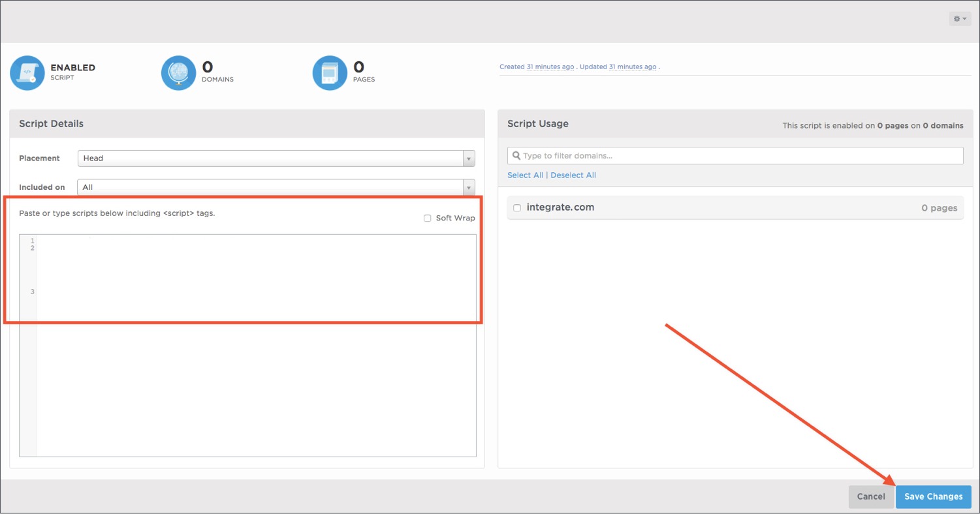Enable the Soft Wrap checkbox
980x514 pixels.
427,218
